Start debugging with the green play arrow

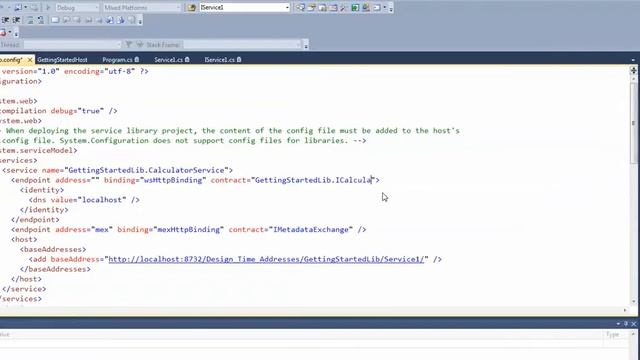pyautogui.click(x=48, y=7)
